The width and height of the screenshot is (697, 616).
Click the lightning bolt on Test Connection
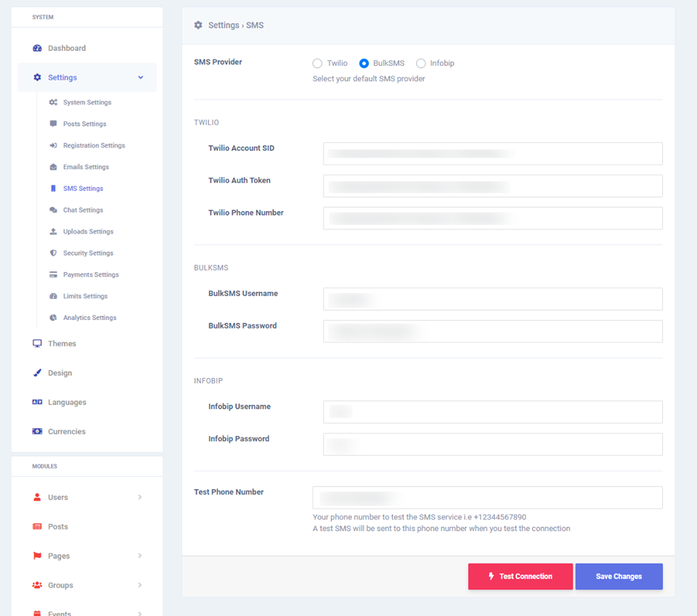[492, 576]
